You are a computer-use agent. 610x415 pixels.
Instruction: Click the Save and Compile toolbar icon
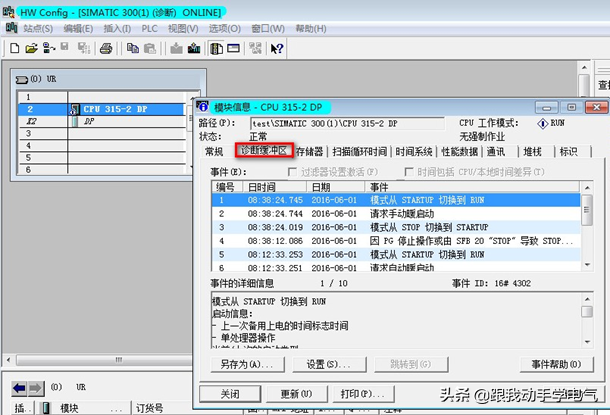(83, 48)
